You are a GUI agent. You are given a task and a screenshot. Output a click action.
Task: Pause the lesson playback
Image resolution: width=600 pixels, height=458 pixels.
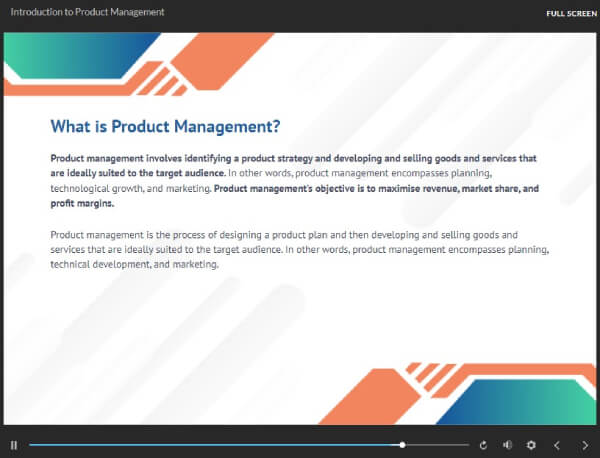coord(14,445)
